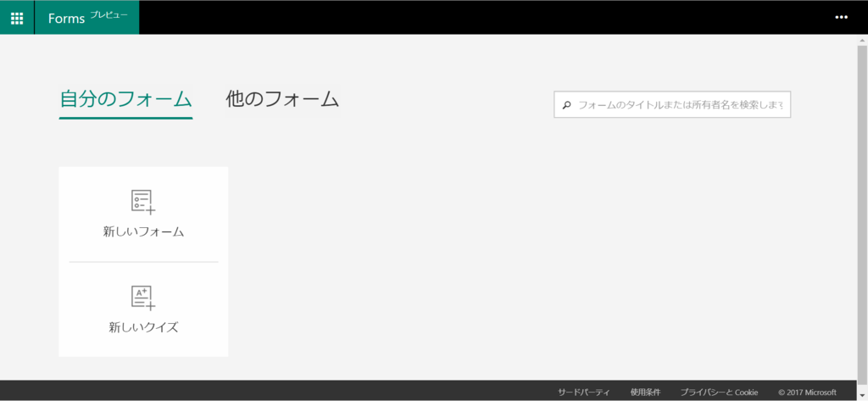This screenshot has height=401, width=868.
Task: Click the プレビュー label beside Forms
Action: pyautogui.click(x=108, y=14)
